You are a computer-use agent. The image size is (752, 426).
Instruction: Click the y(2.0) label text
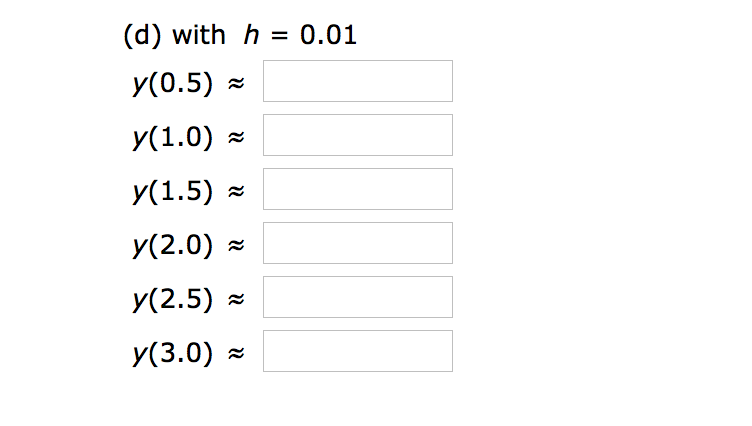pos(173,245)
